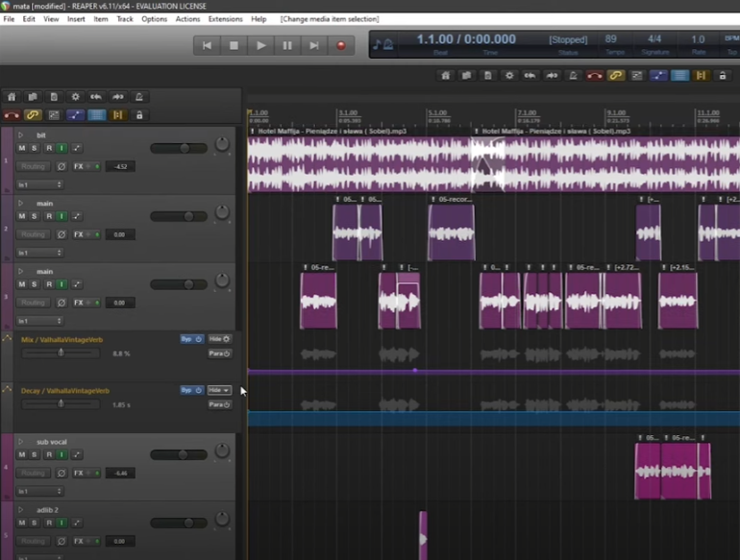
Task: Expand the bit track folder arrow
Action: tap(21, 134)
